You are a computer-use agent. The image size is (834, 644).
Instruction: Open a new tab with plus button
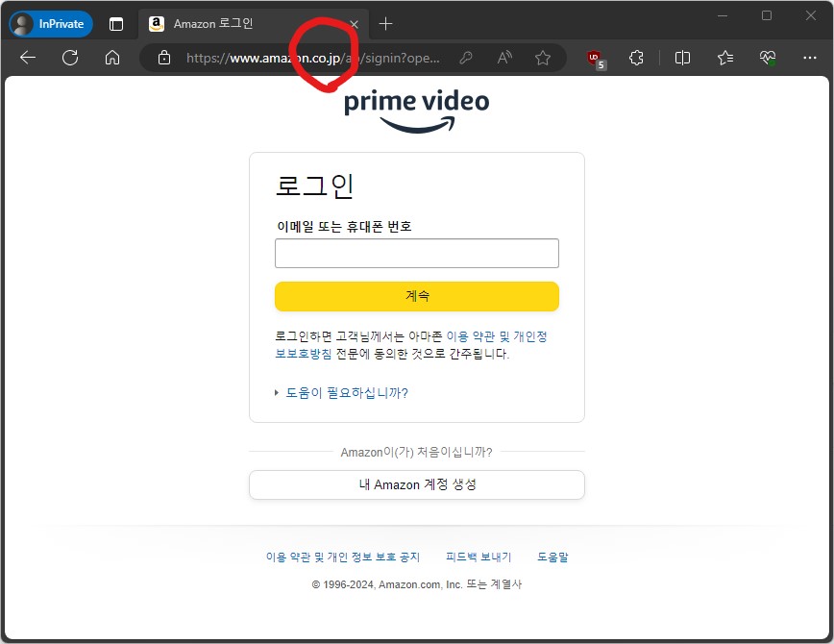point(385,24)
